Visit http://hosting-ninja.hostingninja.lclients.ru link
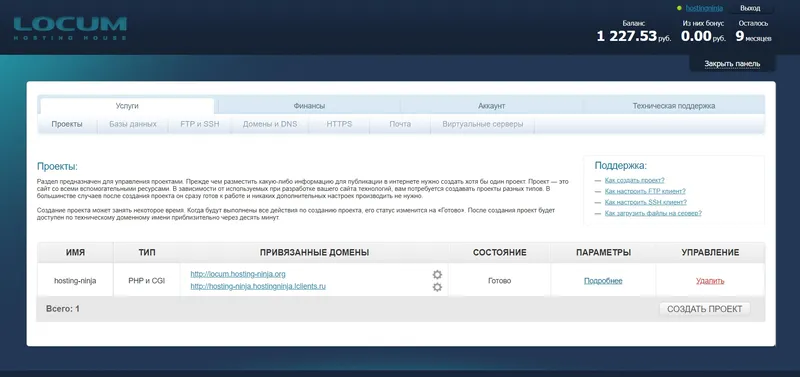800x377 pixels. [258, 286]
